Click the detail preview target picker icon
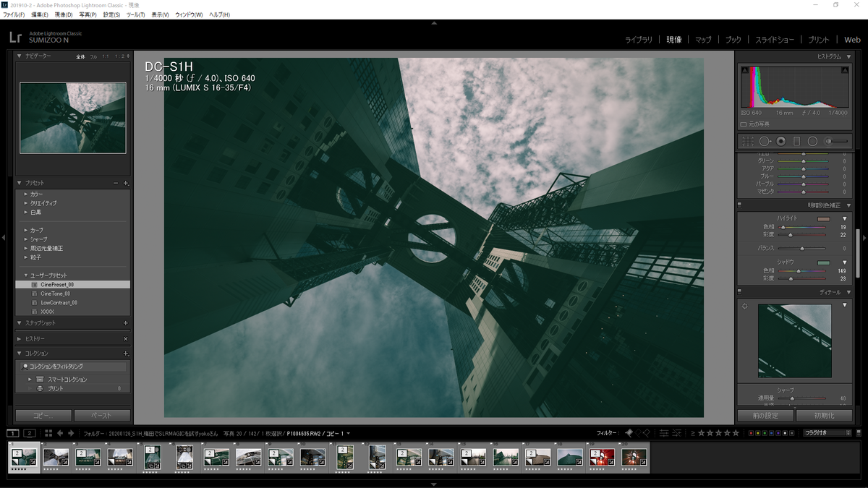Screen dimensions: 868x488 (x=745, y=307)
